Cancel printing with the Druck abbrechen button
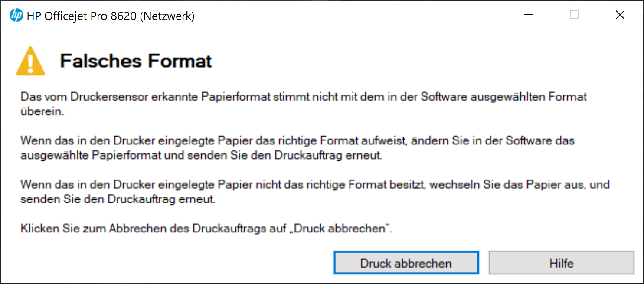This screenshot has height=284, width=644. tap(406, 263)
